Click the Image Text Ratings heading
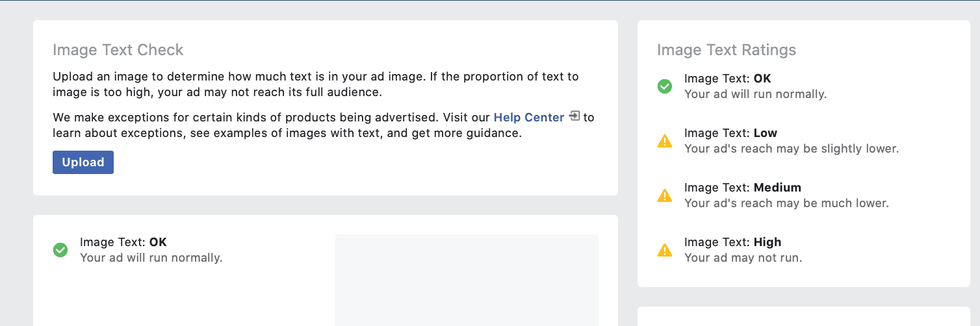The height and width of the screenshot is (326, 980). 727,50
